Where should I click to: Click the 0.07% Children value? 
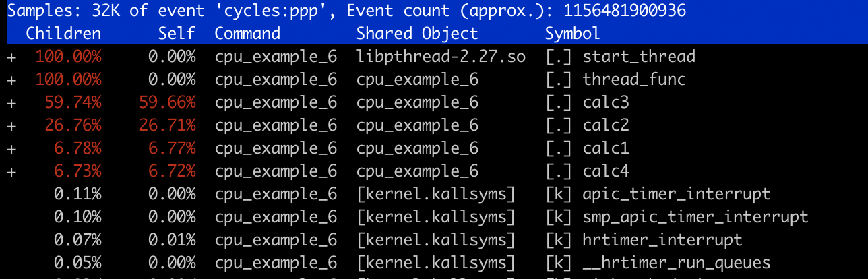point(77,240)
